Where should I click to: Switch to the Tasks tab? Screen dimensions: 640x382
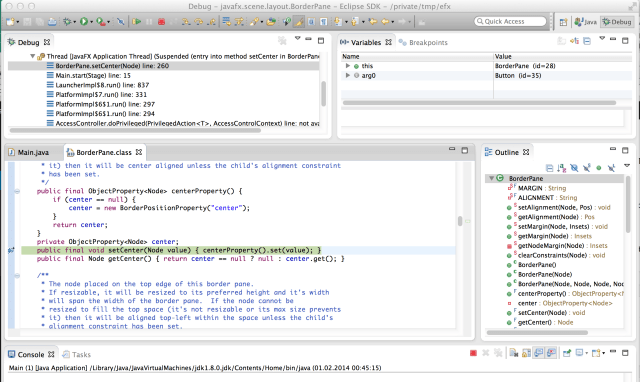click(x=77, y=354)
